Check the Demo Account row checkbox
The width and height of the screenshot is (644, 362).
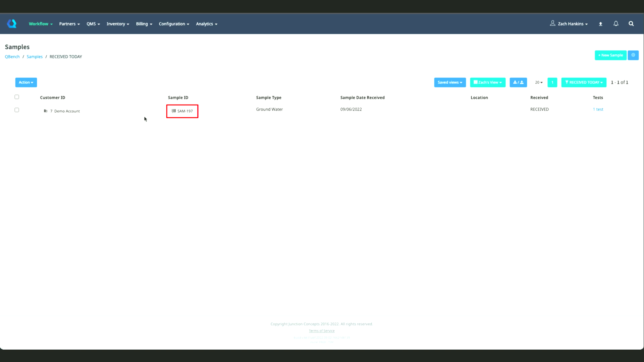(17, 110)
